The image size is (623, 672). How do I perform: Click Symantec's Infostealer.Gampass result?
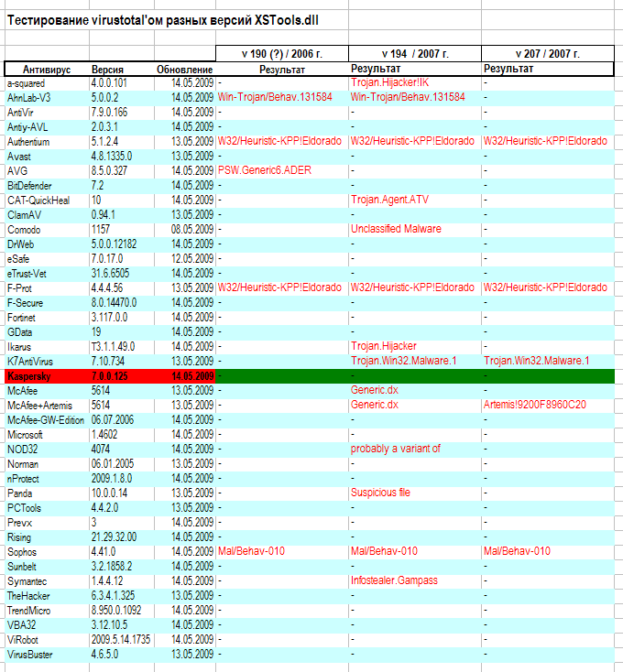[415, 581]
